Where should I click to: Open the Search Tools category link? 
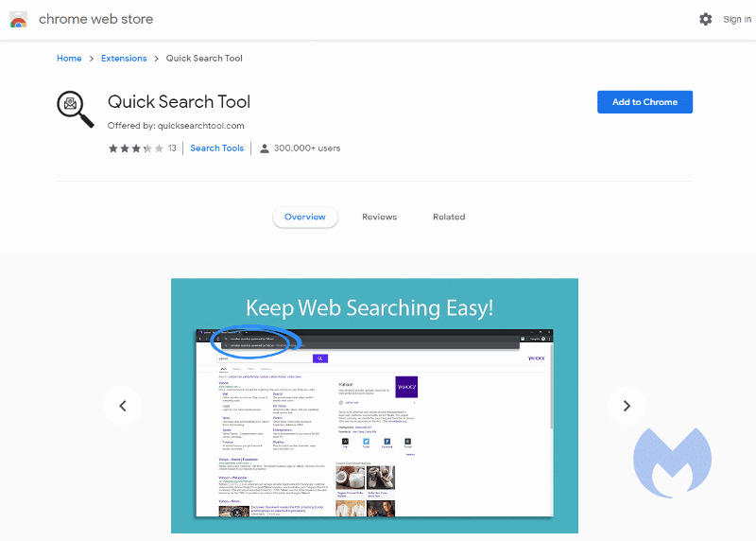tap(217, 148)
